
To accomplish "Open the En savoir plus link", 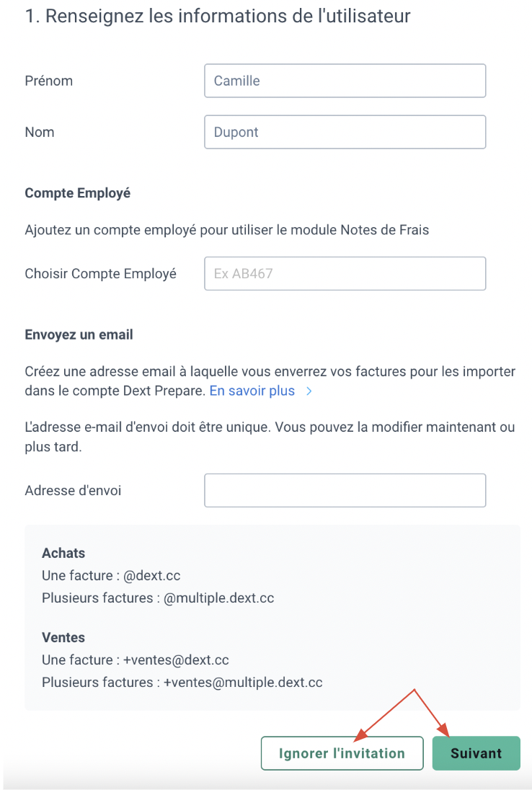I will coord(252,391).
